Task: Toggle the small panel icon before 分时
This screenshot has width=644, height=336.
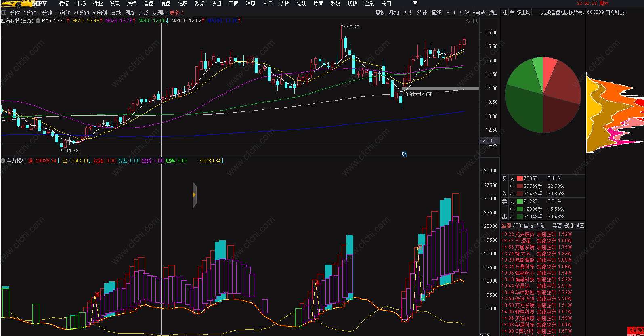Action: [4, 13]
